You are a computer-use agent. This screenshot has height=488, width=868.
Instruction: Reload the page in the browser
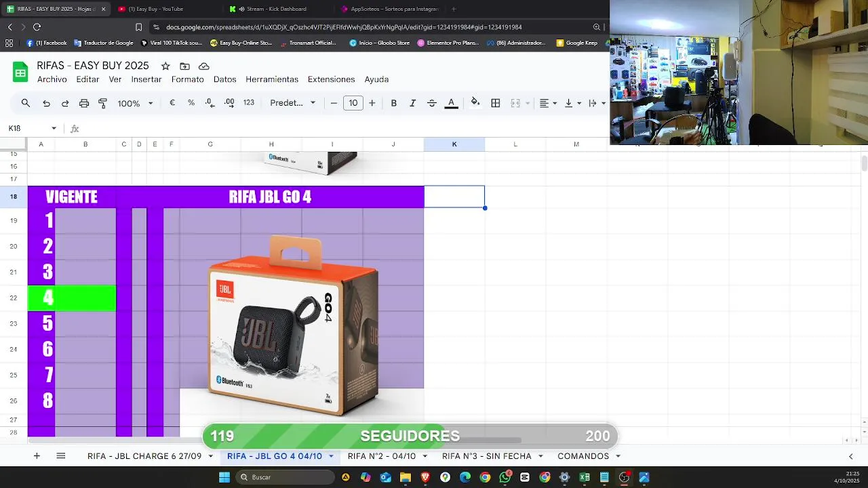pos(37,27)
